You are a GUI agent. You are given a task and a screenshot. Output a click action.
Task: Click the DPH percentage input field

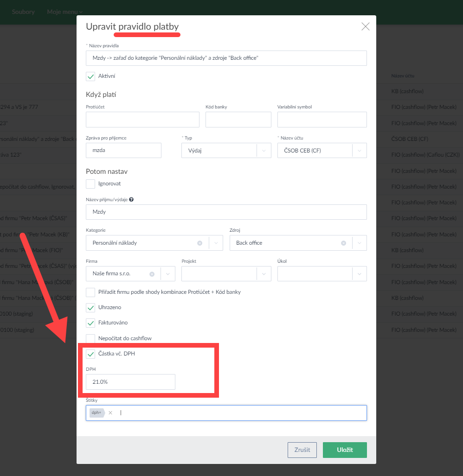[130, 382]
